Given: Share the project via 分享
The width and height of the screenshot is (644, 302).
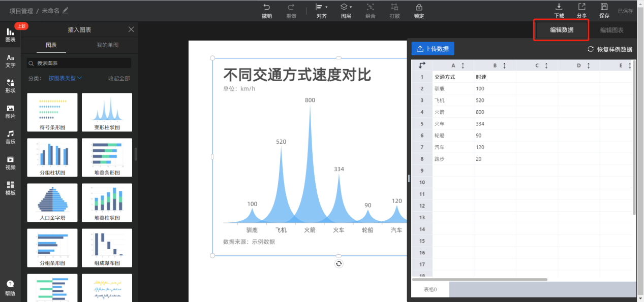Looking at the screenshot, I should pyautogui.click(x=581, y=11).
